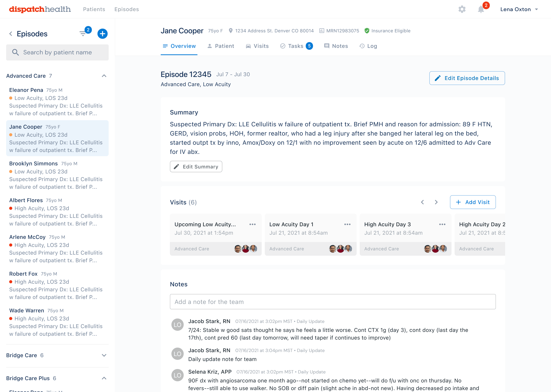Screen dimensions: 551x392
Task: Collapse the Bridge Care Plus section
Action: click(x=104, y=378)
